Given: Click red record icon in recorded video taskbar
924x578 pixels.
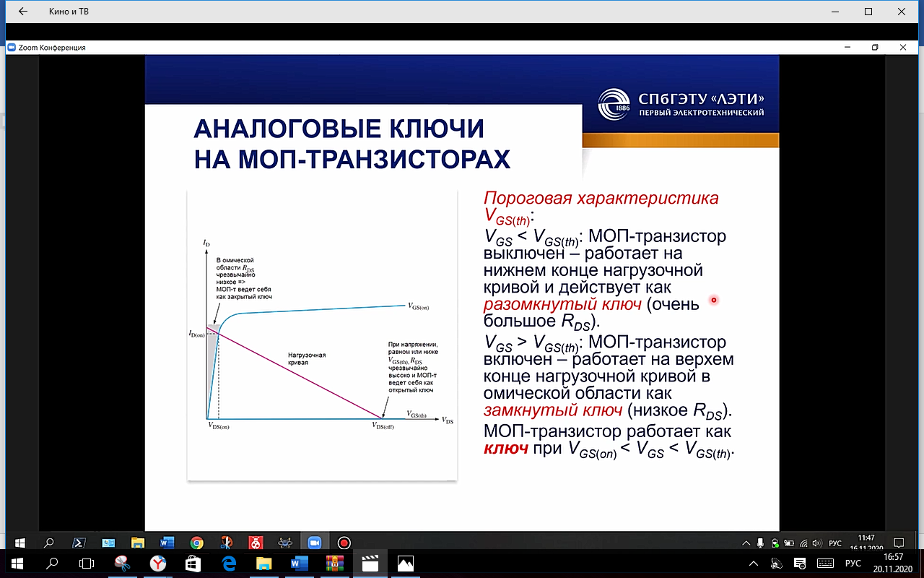Looking at the screenshot, I should 344,542.
